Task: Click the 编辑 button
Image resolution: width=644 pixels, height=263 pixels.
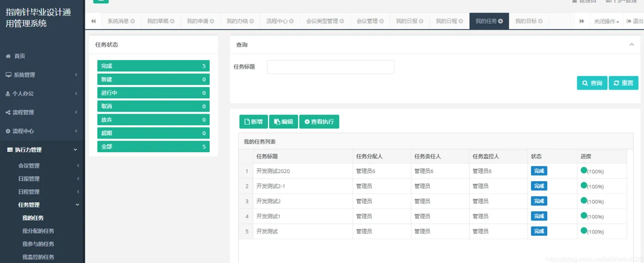Action: [x=283, y=122]
